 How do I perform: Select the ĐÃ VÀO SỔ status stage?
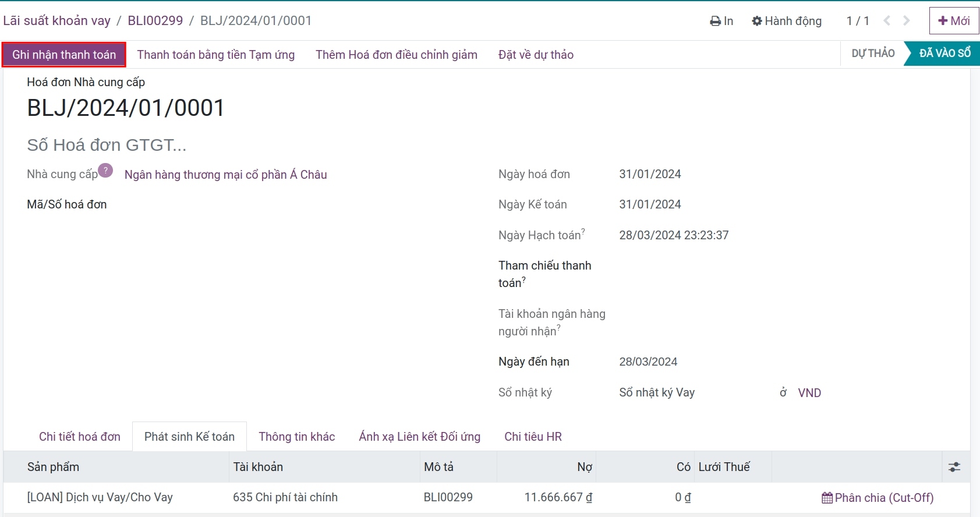click(944, 54)
